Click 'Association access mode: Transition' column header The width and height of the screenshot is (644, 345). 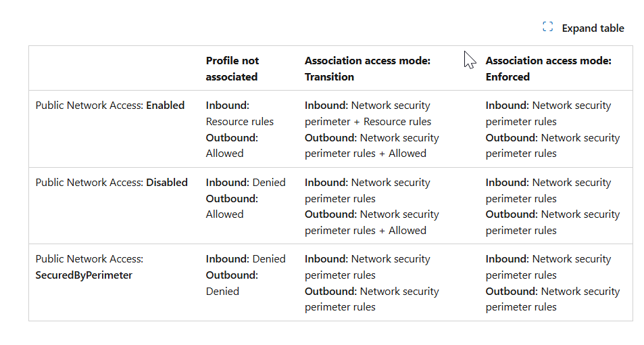point(367,68)
